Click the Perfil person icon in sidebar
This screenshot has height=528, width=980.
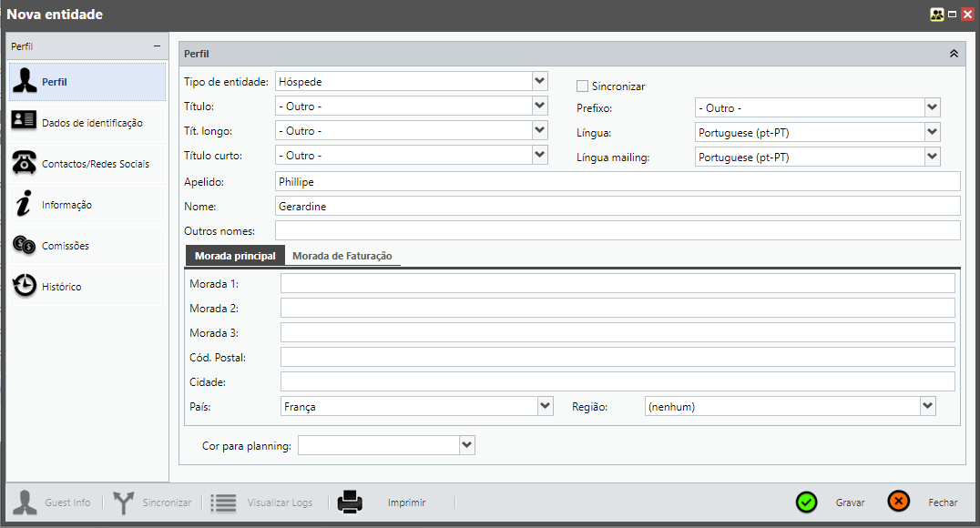25,82
